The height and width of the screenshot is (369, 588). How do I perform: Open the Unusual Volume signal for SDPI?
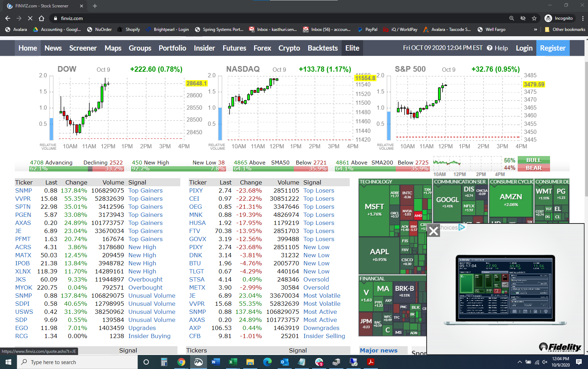click(x=152, y=304)
